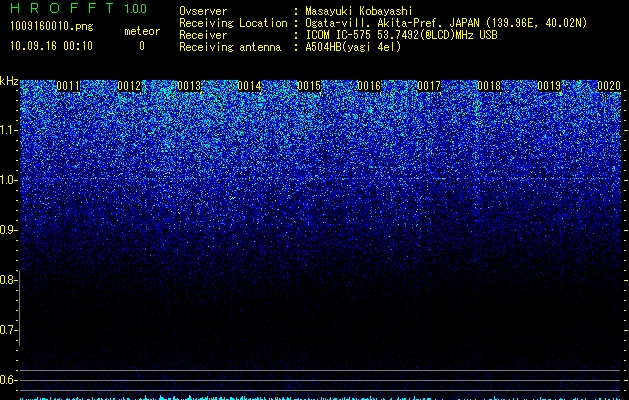Image resolution: width=629 pixels, height=400 pixels.
Task: Click time marker 0011
Action: 68,86
